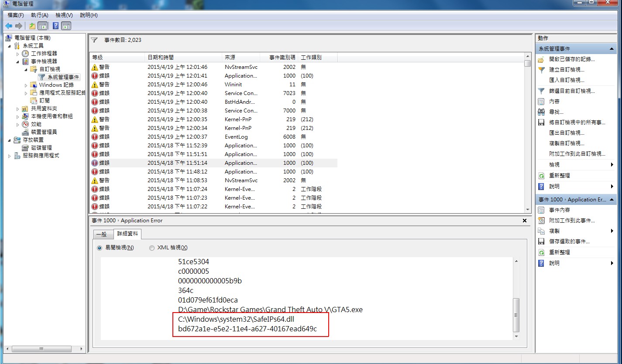This screenshot has height=364, width=622.
Task: Expand the Windows 記錄 tree node
Action: click(26, 85)
